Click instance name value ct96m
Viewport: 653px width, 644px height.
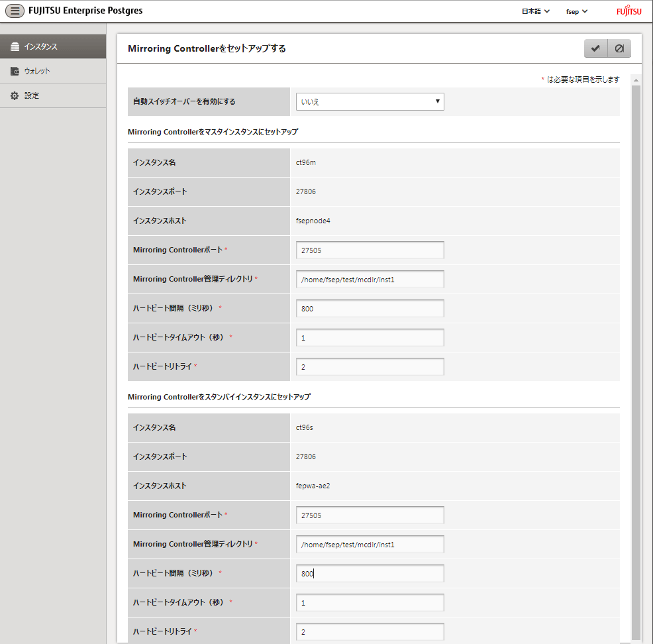306,162
